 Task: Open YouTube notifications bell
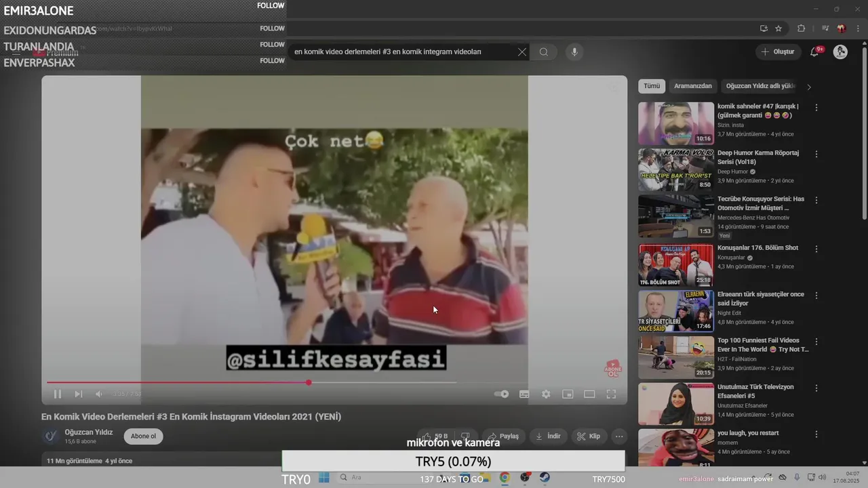pos(815,52)
